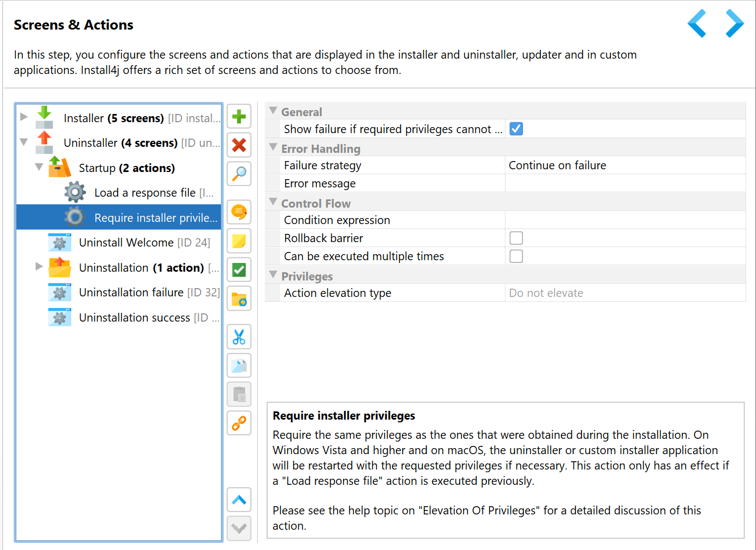Screen dimensions: 756x550
Task: Click the grey move down arrow
Action: 239,528
